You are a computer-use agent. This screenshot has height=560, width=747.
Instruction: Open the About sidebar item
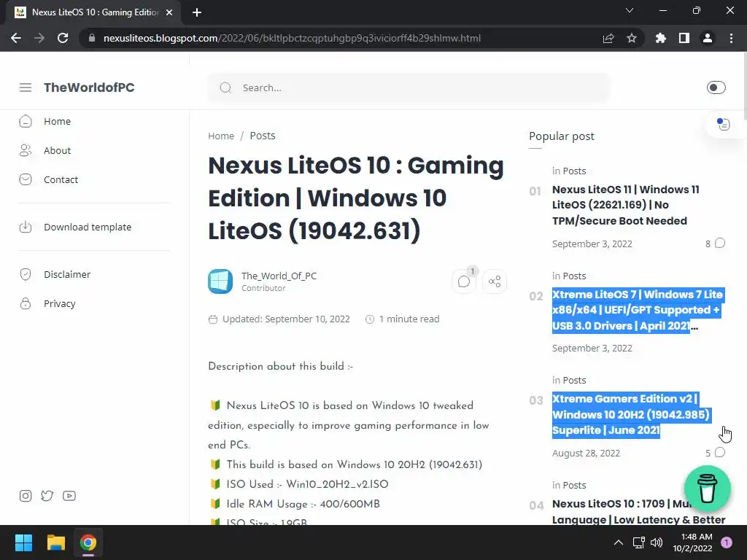pyautogui.click(x=57, y=150)
